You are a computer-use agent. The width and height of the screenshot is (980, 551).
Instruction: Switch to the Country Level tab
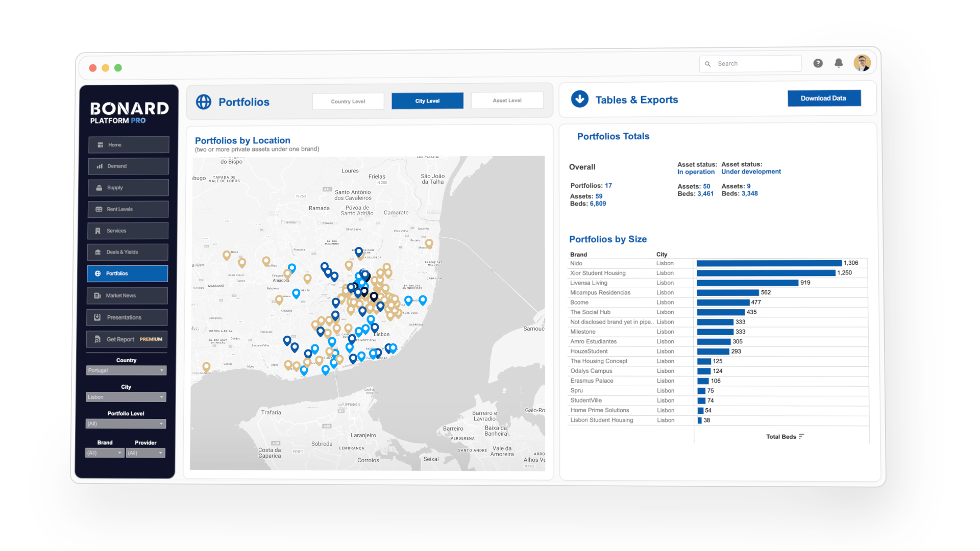[348, 102]
